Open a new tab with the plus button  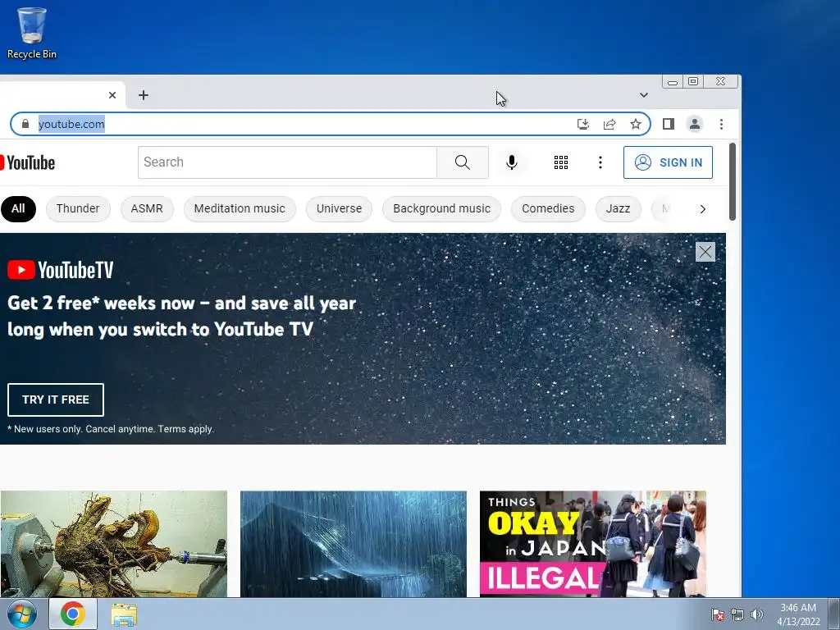pyautogui.click(x=143, y=95)
